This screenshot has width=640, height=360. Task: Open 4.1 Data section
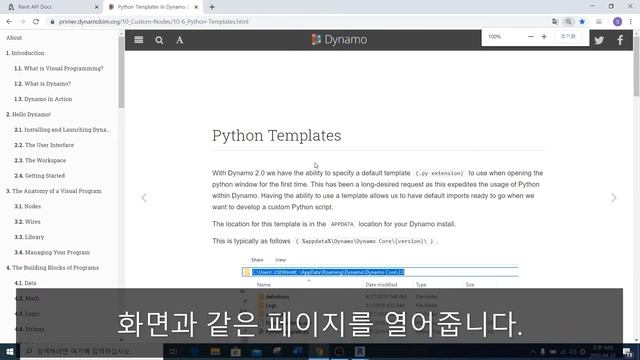pyautogui.click(x=25, y=283)
